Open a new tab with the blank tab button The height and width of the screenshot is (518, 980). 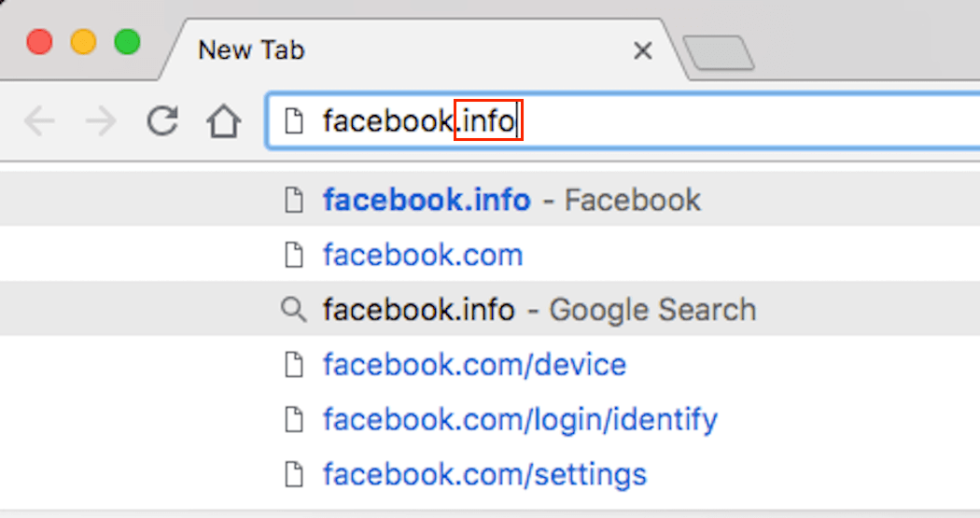click(719, 53)
